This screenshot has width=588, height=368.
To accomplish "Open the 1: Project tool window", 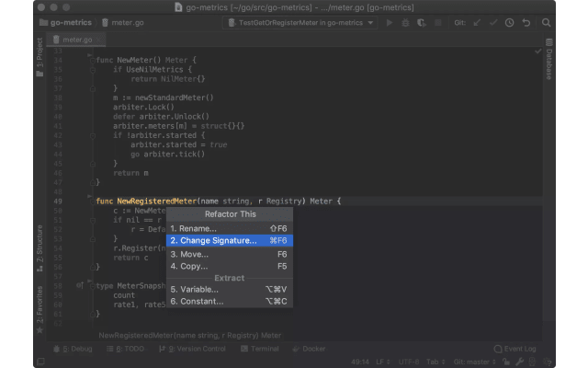I will click(x=40, y=57).
